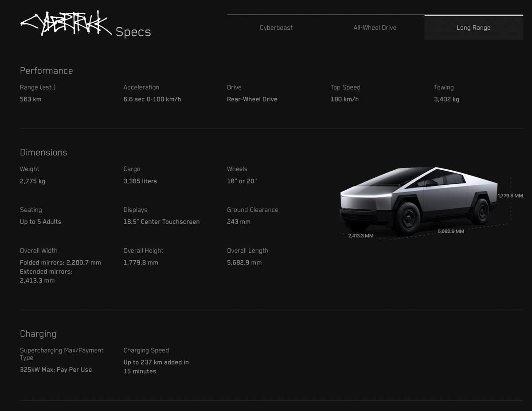Image resolution: width=532 pixels, height=411 pixels.
Task: Select the Long Range tab
Action: tap(473, 27)
